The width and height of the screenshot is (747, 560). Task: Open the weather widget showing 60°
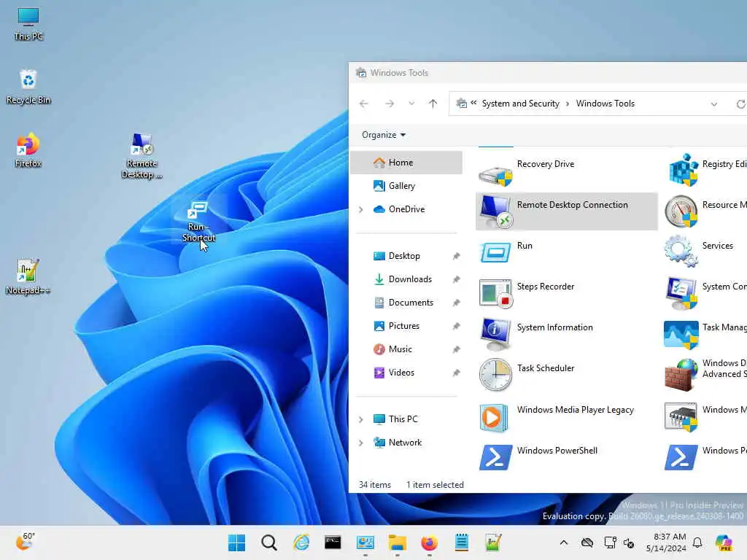click(25, 542)
